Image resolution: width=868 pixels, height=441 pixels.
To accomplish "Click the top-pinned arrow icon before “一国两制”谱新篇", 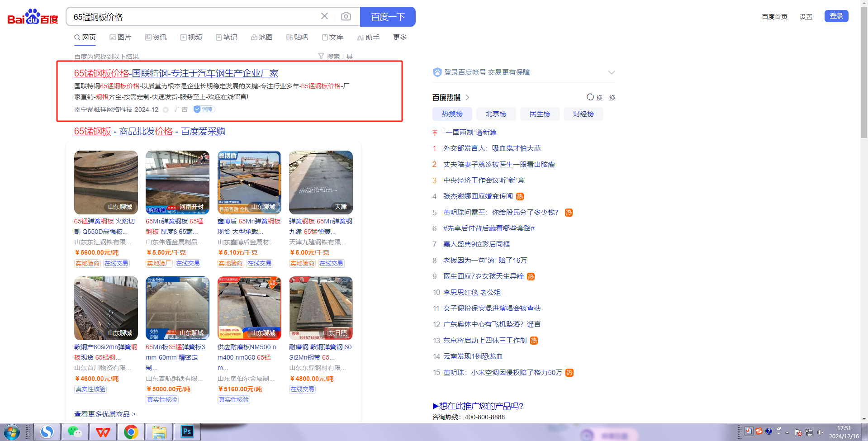I will pyautogui.click(x=435, y=133).
